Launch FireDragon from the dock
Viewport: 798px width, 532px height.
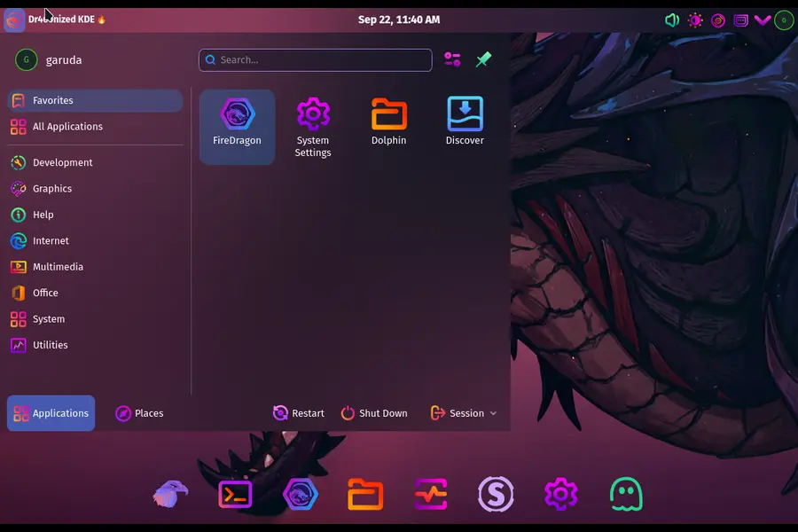pyautogui.click(x=301, y=494)
